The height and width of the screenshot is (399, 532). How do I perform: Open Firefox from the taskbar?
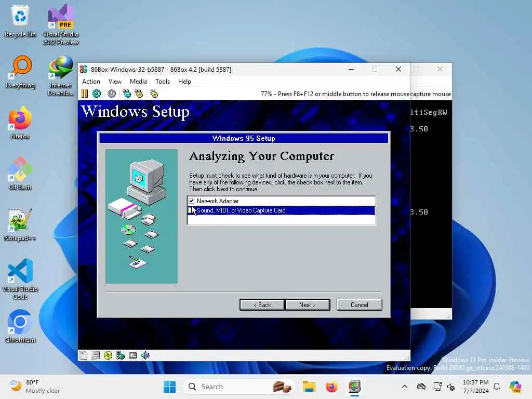click(331, 387)
